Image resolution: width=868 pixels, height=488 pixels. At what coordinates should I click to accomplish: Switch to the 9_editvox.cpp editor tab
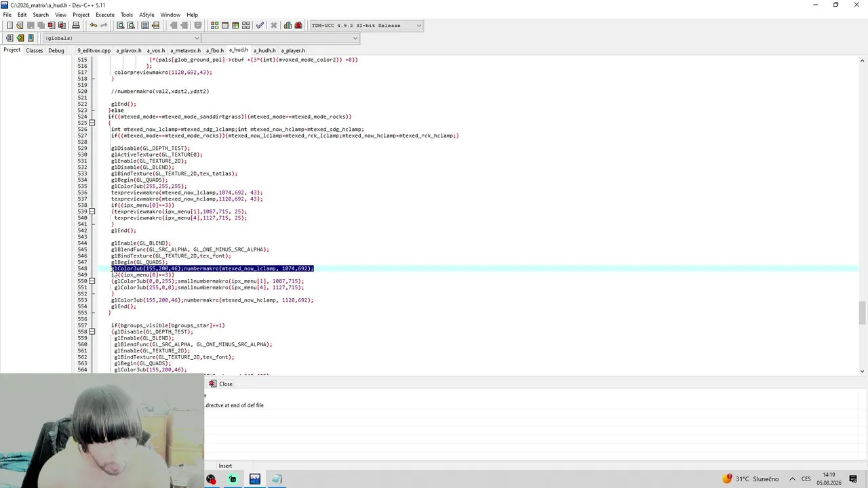(x=94, y=50)
